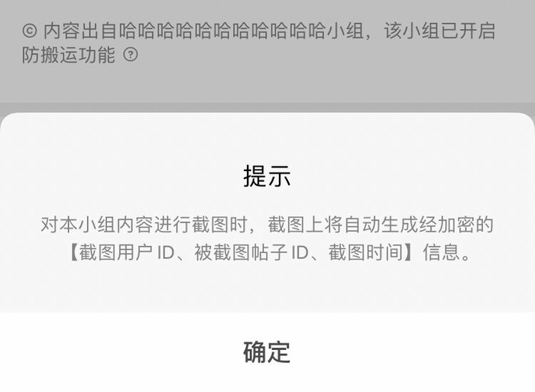Tap the 内容出自 label text

(x=80, y=31)
